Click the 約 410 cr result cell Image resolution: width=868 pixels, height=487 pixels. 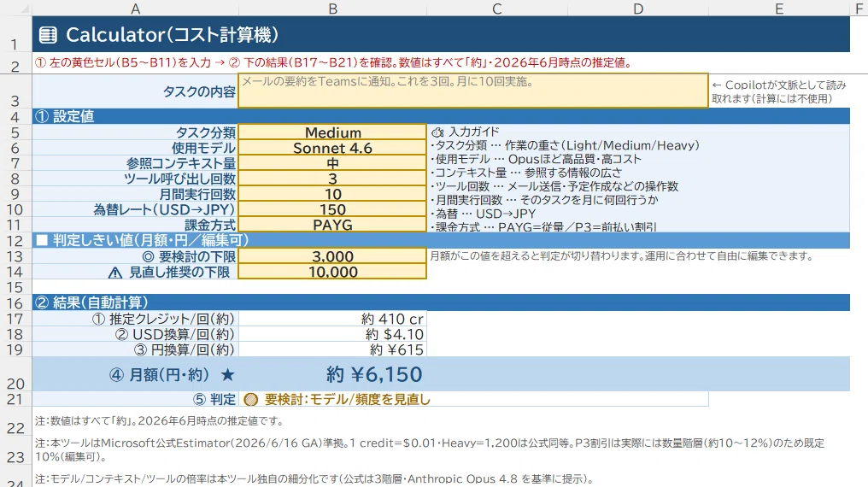pyautogui.click(x=332, y=319)
